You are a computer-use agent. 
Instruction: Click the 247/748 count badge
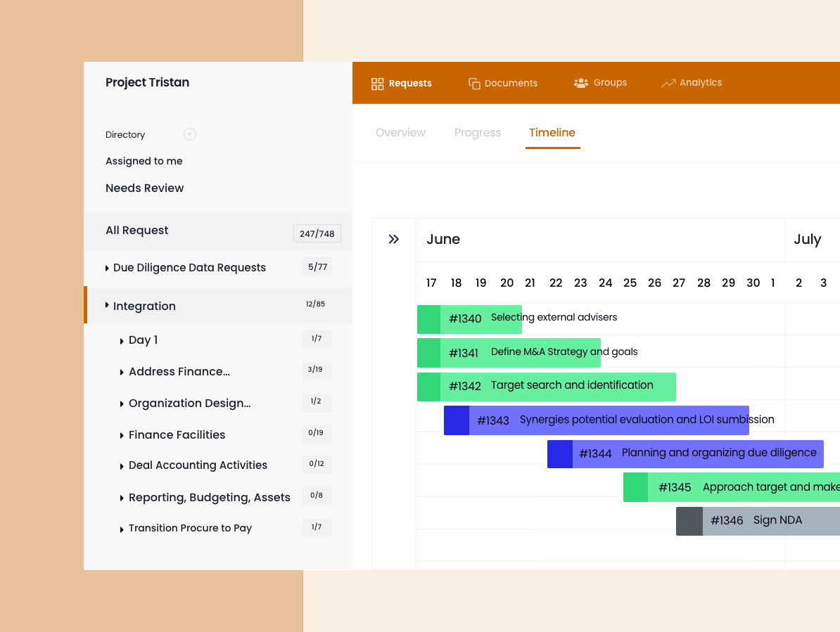point(317,234)
